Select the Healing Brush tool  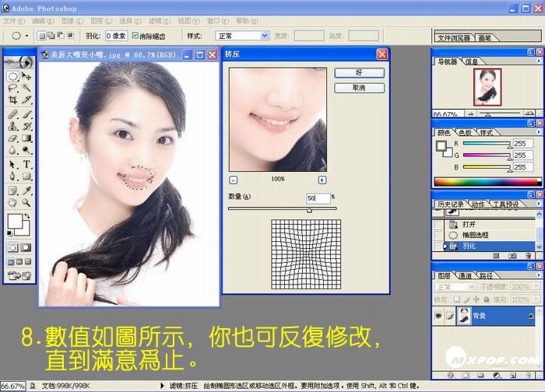coord(13,114)
